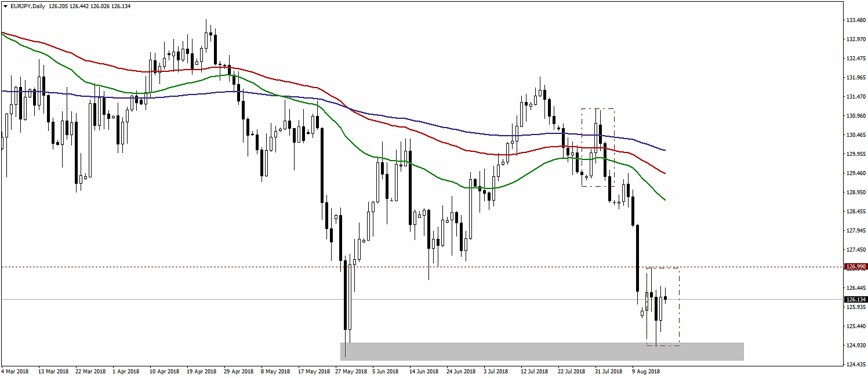This screenshot has height=378, width=868.
Task: Click the 128.950 price axis label
Action: tap(856, 192)
